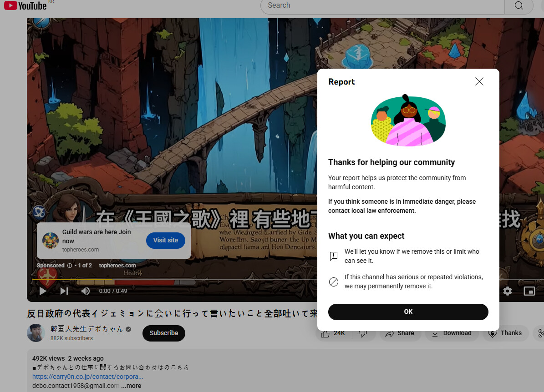This screenshot has width=544, height=392.
Task: Open topheroes.com link beside Sponsored label
Action: 117,266
